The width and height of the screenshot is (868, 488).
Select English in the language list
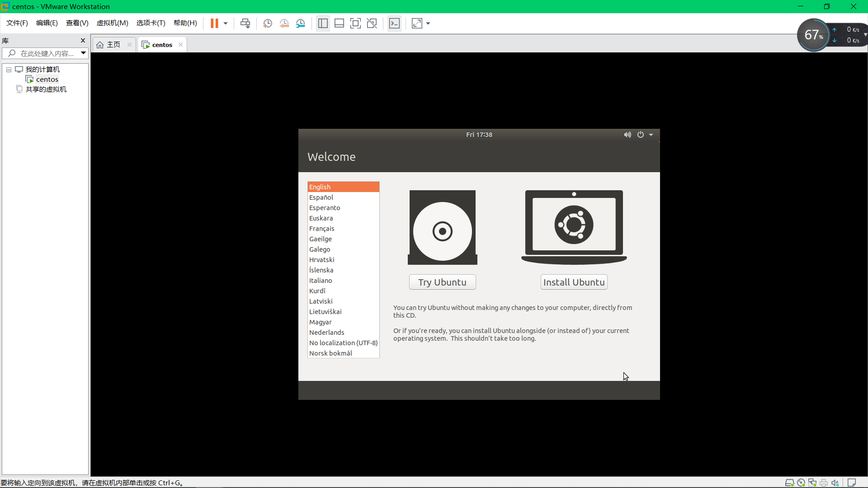pyautogui.click(x=343, y=187)
